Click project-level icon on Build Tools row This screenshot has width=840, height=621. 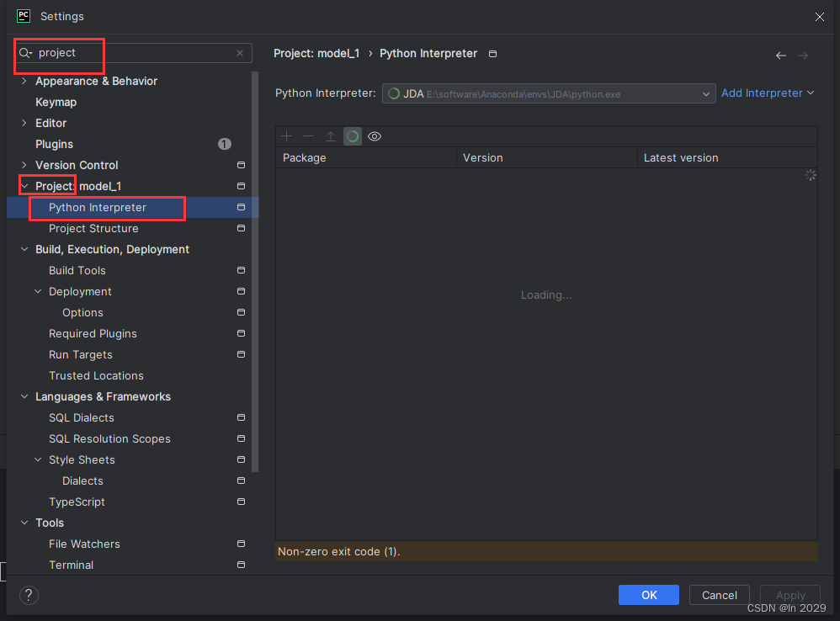click(x=241, y=270)
